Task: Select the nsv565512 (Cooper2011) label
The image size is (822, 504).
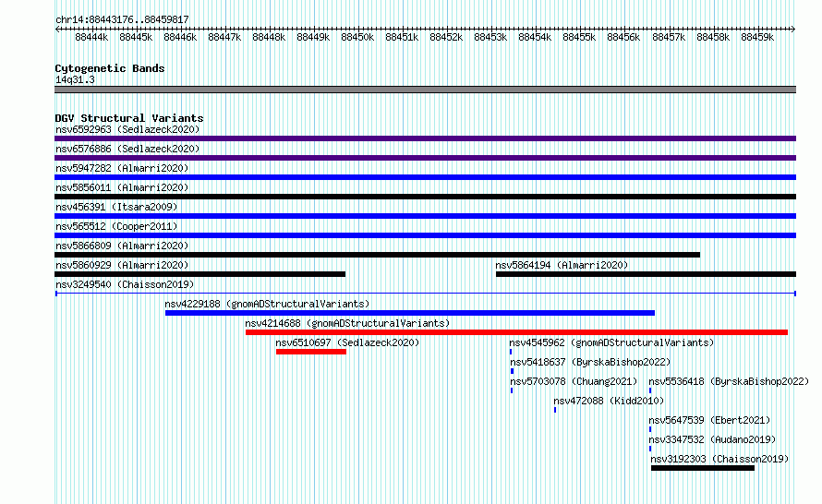Action: tap(116, 226)
